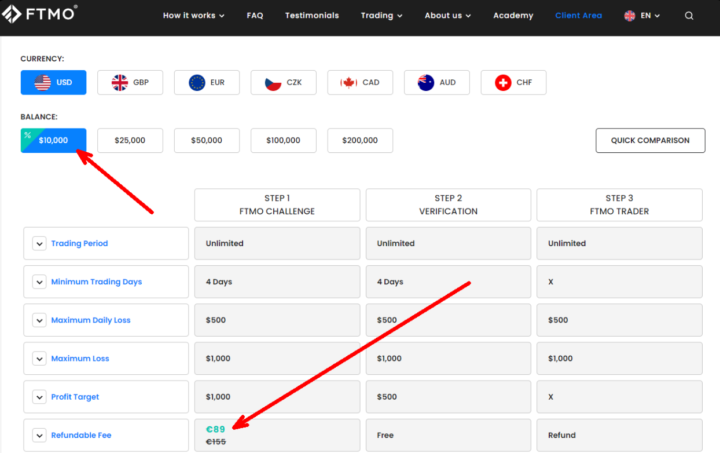
Task: Select AUD currency
Action: point(437,82)
